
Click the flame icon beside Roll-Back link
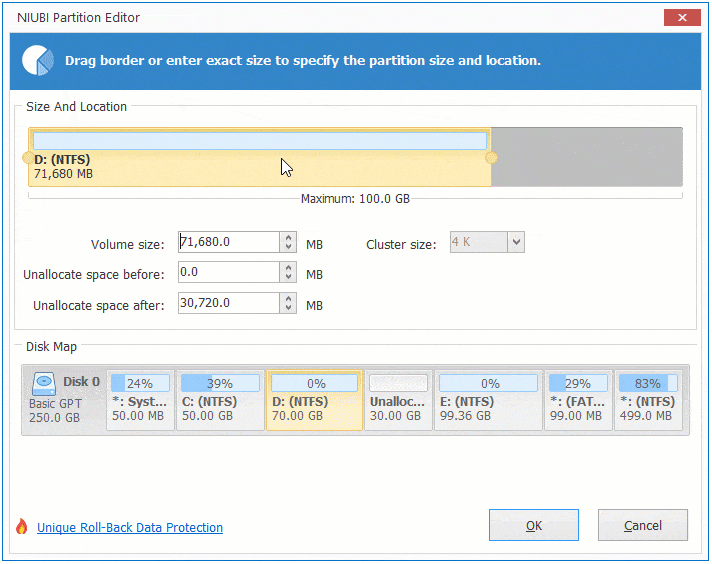22,527
